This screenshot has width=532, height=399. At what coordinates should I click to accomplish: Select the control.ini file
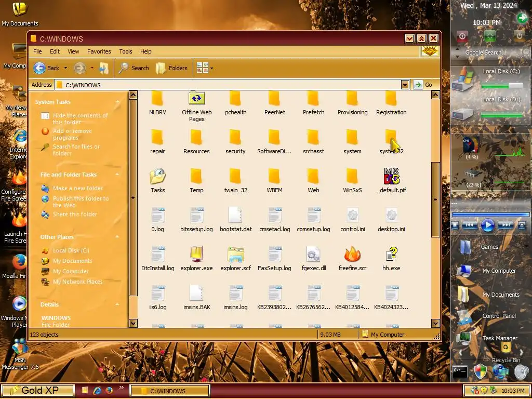coord(353,220)
